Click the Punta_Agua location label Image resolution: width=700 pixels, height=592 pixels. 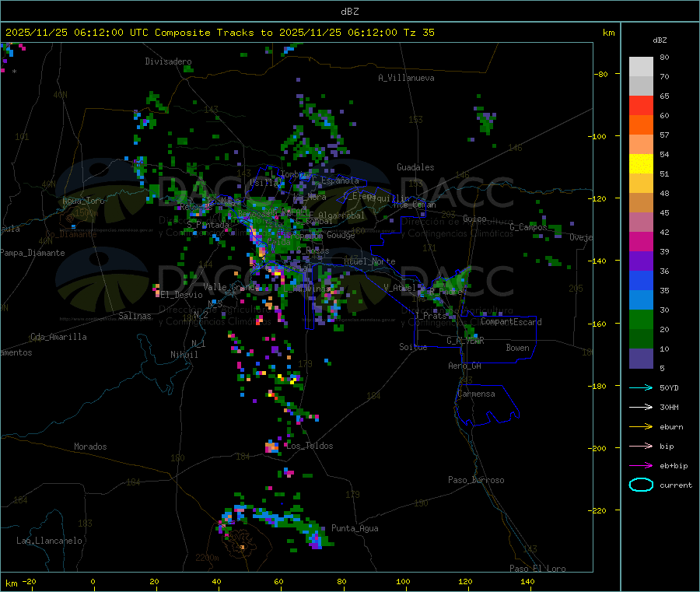[x=355, y=528]
